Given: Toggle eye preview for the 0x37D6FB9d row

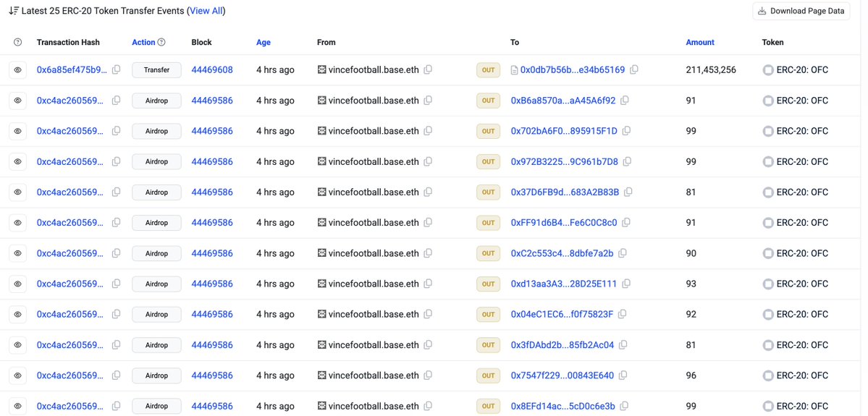Looking at the screenshot, I should point(17,192).
